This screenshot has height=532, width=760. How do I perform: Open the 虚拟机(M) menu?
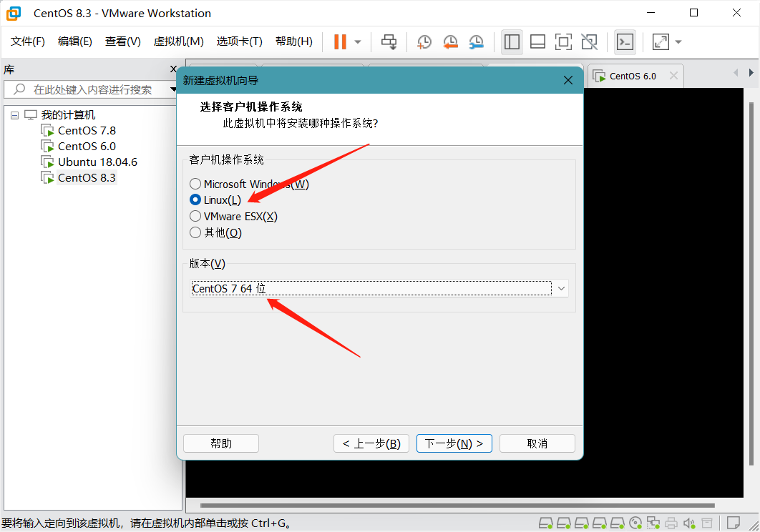[x=178, y=41]
